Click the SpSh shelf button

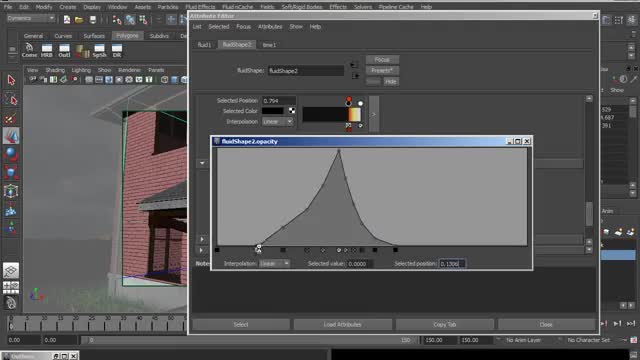point(99,51)
